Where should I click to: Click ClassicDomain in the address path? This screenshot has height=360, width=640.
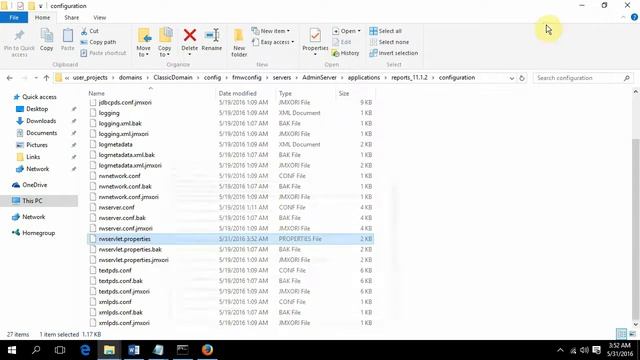(173, 78)
